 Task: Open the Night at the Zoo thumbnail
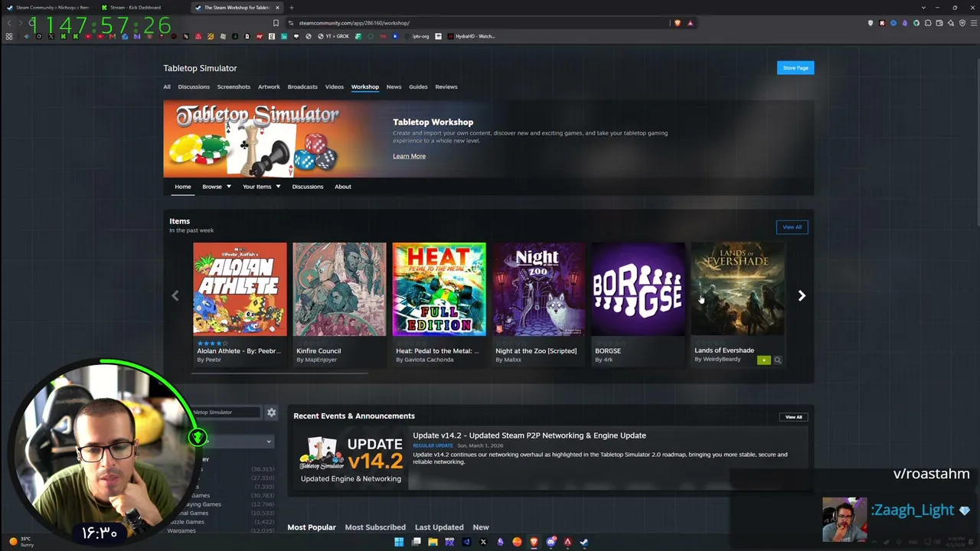click(538, 289)
